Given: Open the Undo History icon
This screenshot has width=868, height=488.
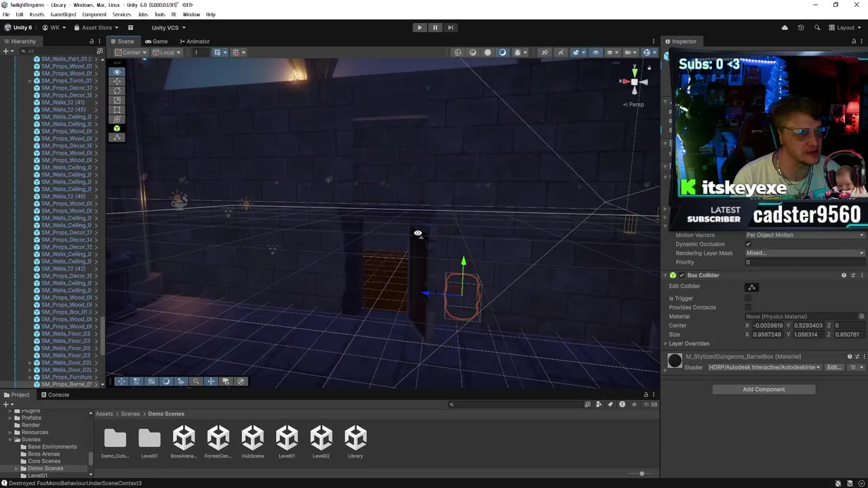Looking at the screenshot, I should pyautogui.click(x=801, y=28).
